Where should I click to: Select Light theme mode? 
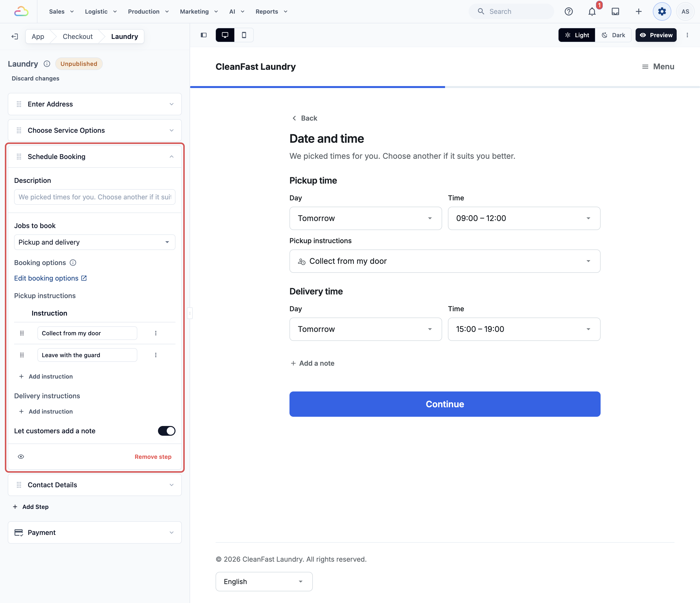tap(577, 35)
